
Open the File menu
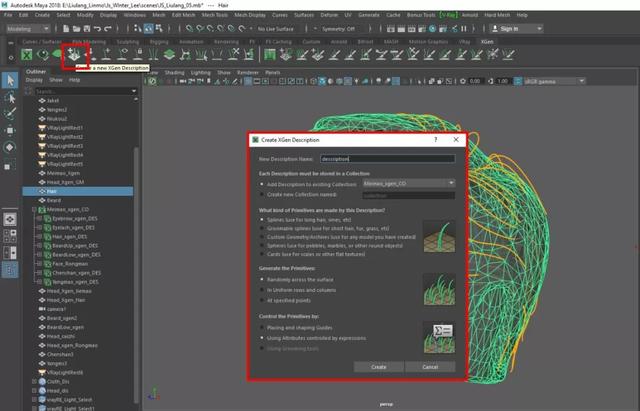pyautogui.click(x=8, y=15)
